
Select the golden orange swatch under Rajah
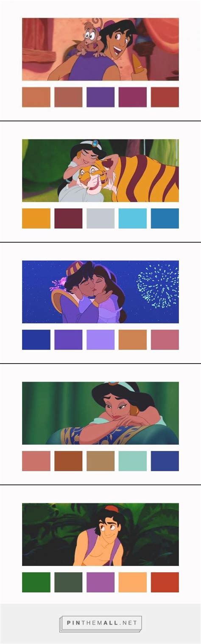[x=36, y=218]
